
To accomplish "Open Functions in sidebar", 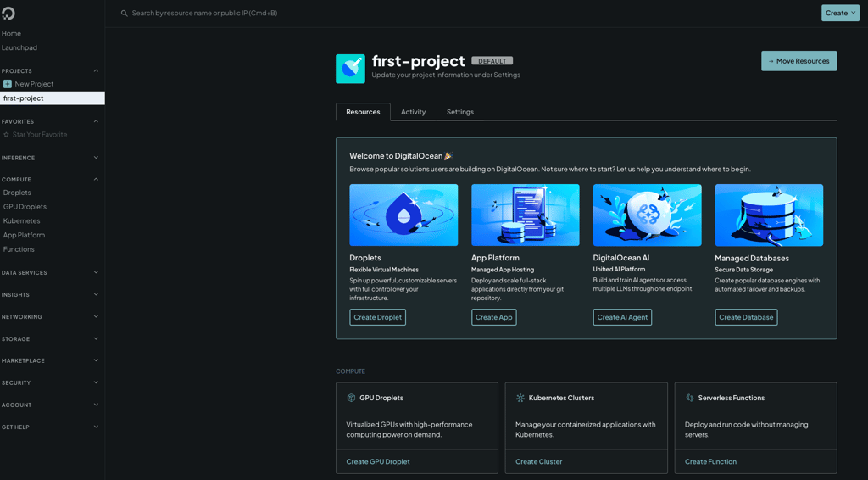I will 19,249.
